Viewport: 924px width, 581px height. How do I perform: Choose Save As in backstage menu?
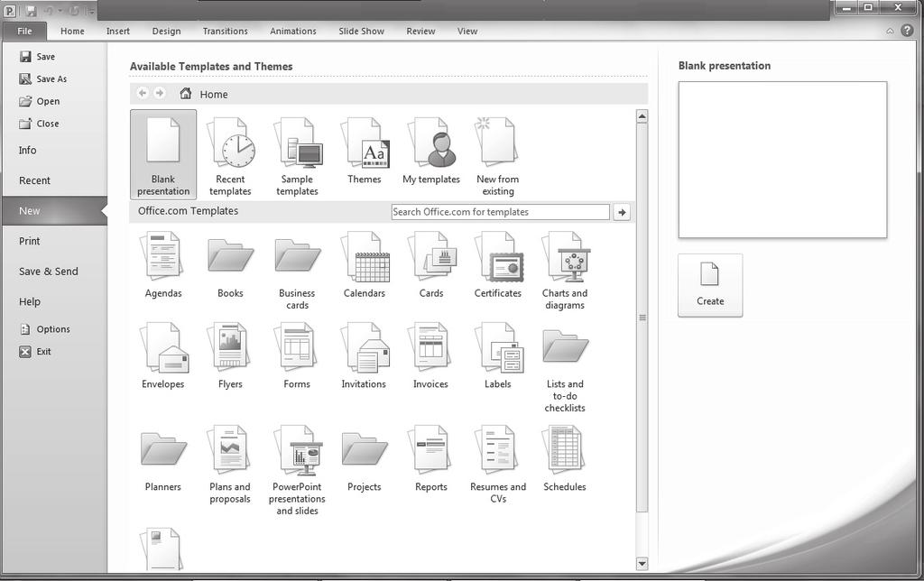tap(43, 79)
